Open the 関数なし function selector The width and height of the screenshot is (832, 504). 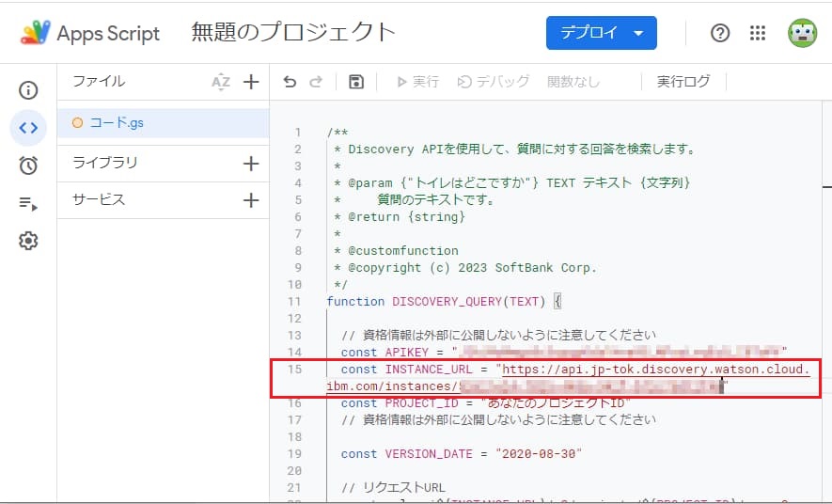573,82
